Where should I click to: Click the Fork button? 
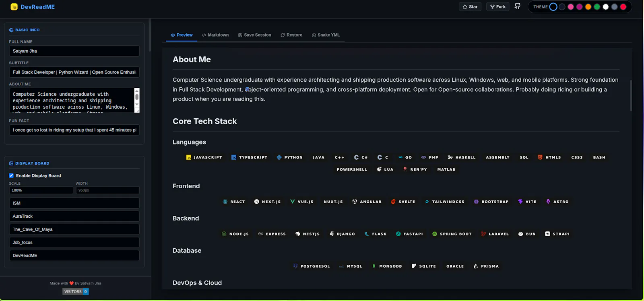[x=498, y=6]
